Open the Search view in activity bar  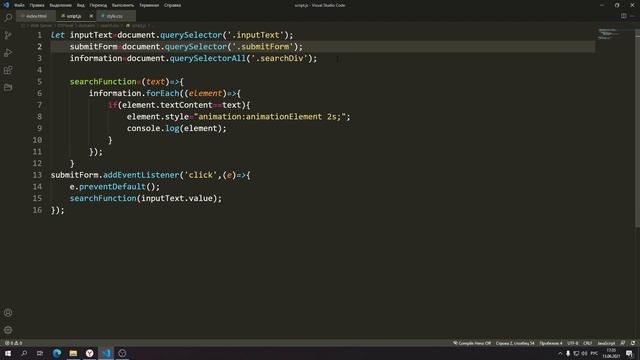pos(8,18)
